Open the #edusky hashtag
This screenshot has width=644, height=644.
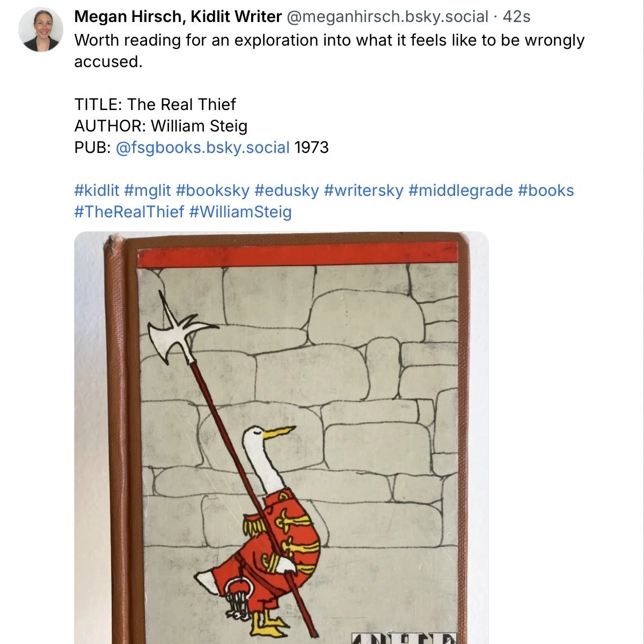tap(287, 191)
